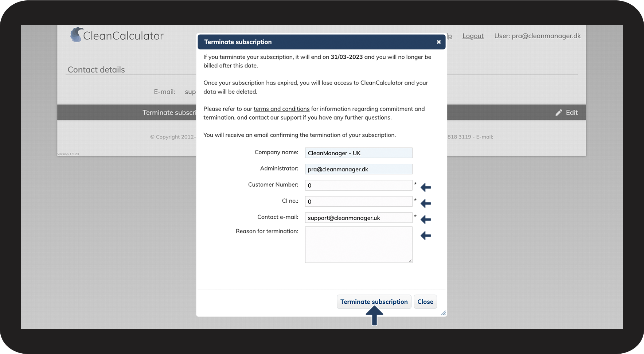644x354 pixels.
Task: Click the Customer Number label
Action: [x=273, y=184]
